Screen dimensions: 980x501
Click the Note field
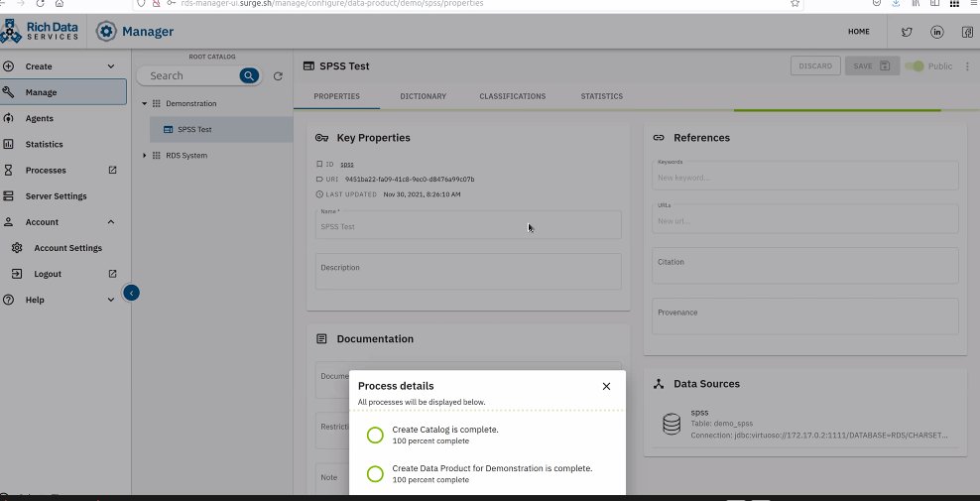tap(332, 478)
